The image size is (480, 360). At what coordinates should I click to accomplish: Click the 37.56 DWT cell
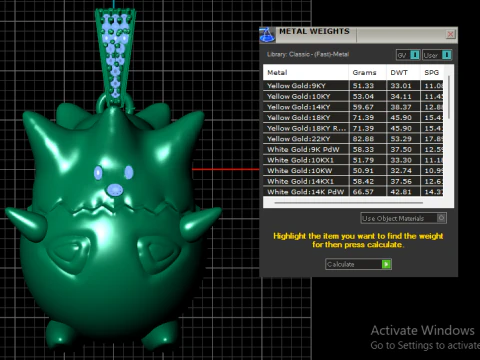[403, 181]
